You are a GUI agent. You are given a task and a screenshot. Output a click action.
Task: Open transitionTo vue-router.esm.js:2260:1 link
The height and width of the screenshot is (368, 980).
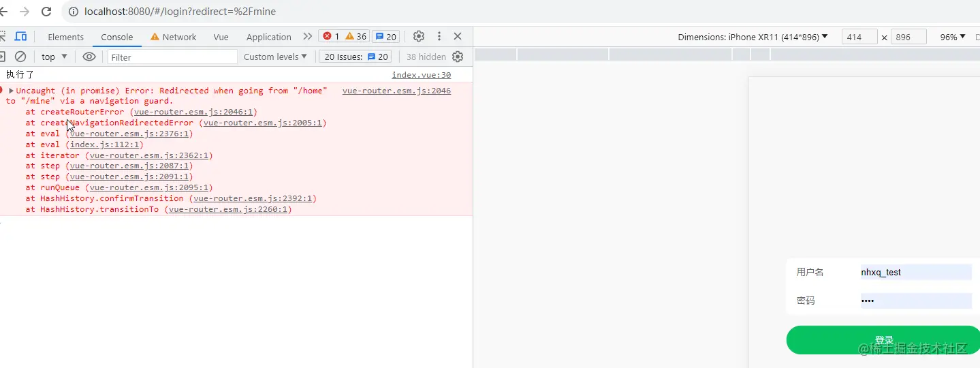point(228,209)
